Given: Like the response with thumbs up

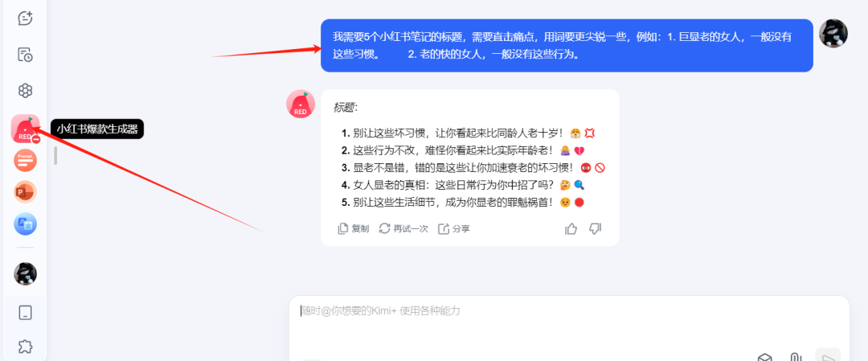Looking at the screenshot, I should (571, 228).
